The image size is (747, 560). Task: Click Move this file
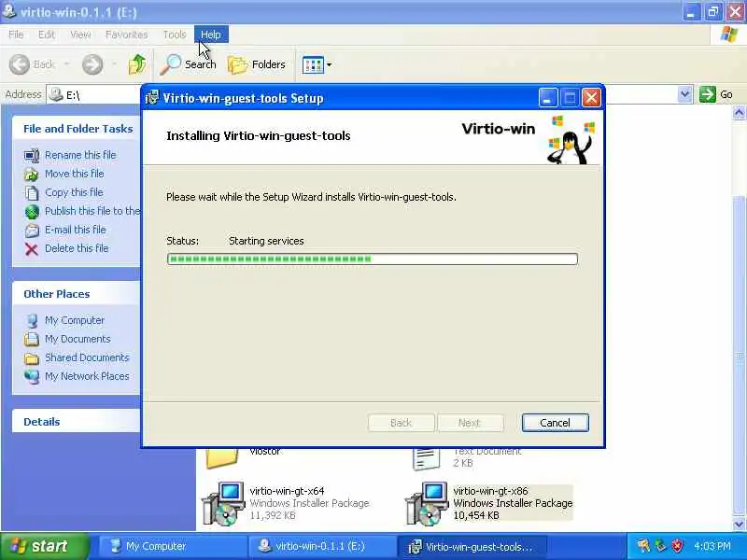[75, 174]
